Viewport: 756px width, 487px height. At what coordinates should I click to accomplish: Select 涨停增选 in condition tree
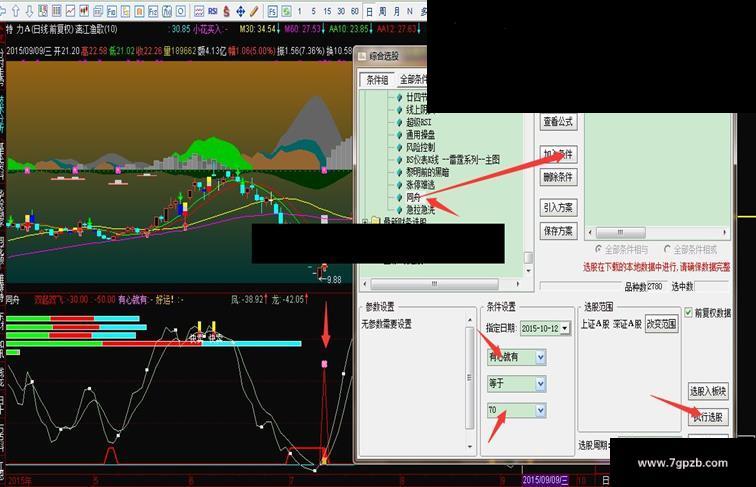point(420,185)
